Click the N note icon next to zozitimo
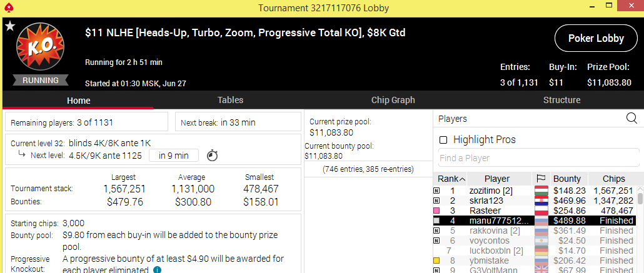The height and width of the screenshot is (273, 644). (436, 191)
